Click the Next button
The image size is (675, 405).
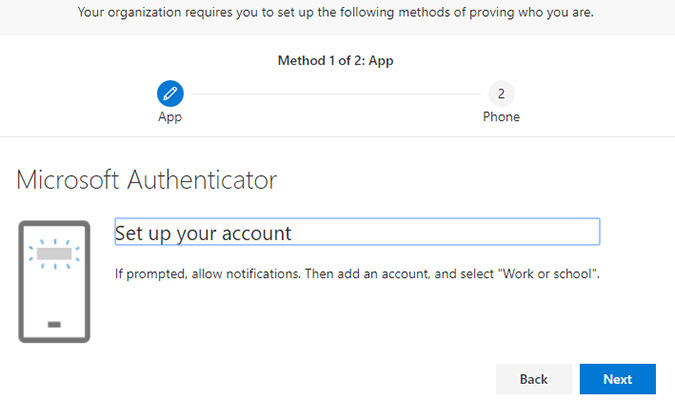(618, 379)
